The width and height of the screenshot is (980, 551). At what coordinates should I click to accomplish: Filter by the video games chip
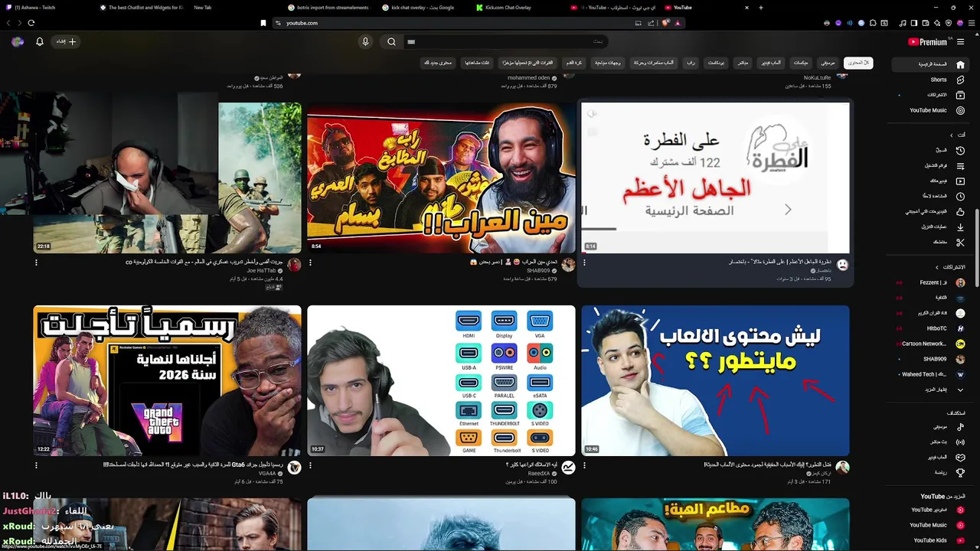(771, 63)
